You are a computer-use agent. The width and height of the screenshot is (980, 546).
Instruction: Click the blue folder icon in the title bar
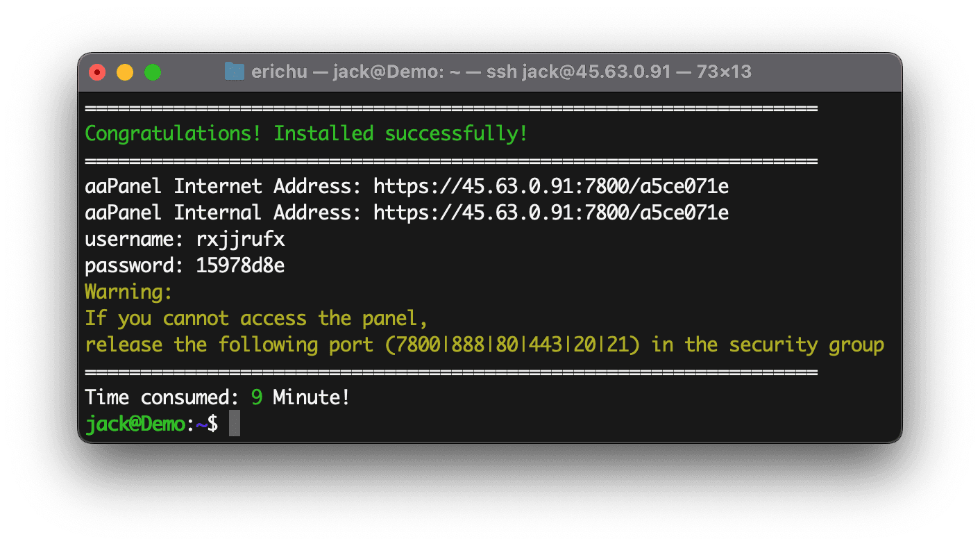click(x=233, y=71)
